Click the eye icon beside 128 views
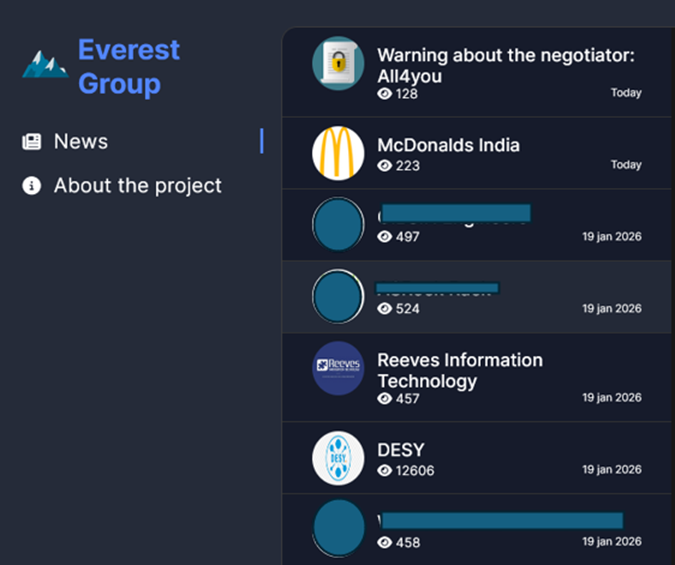The image size is (675, 565). (x=385, y=94)
